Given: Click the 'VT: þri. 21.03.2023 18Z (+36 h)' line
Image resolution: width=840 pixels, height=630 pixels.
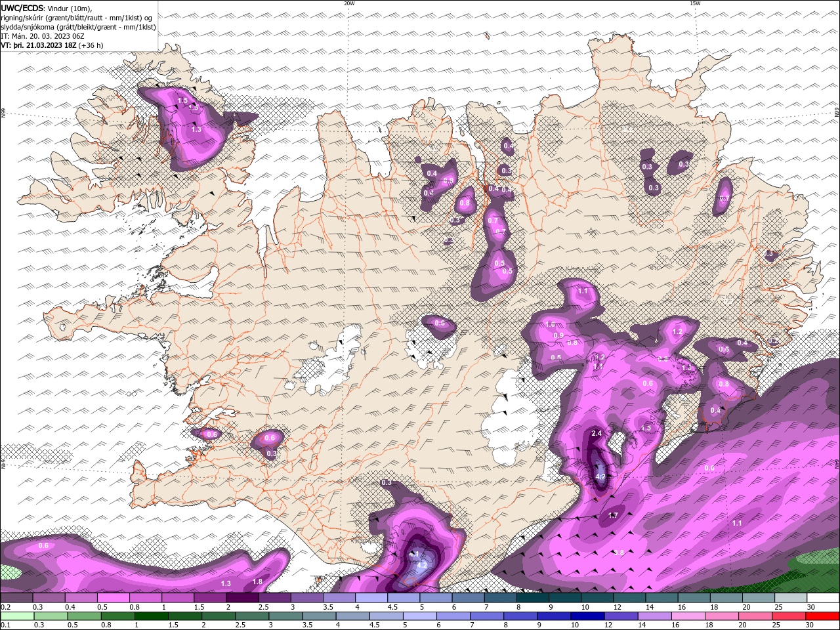Looking at the screenshot, I should coord(52,45).
